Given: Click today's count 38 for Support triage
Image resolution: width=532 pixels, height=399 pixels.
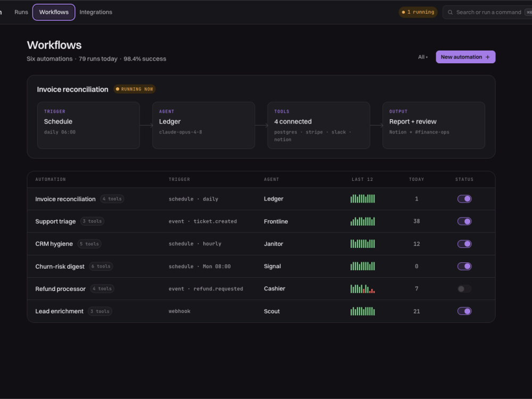Looking at the screenshot, I should tap(417, 221).
